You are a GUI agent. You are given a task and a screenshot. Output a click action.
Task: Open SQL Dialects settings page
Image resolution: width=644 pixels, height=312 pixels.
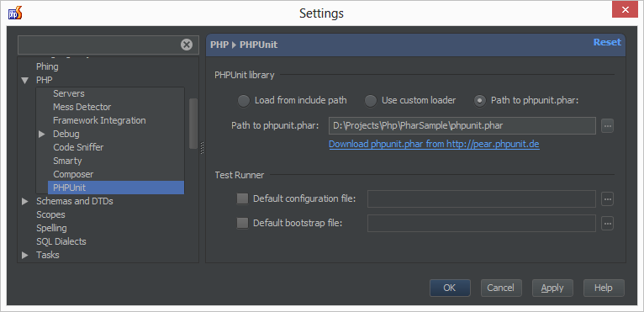pyautogui.click(x=61, y=241)
